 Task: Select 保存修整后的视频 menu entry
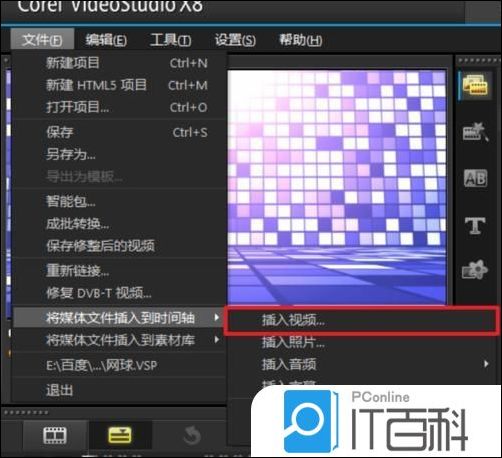click(x=120, y=246)
